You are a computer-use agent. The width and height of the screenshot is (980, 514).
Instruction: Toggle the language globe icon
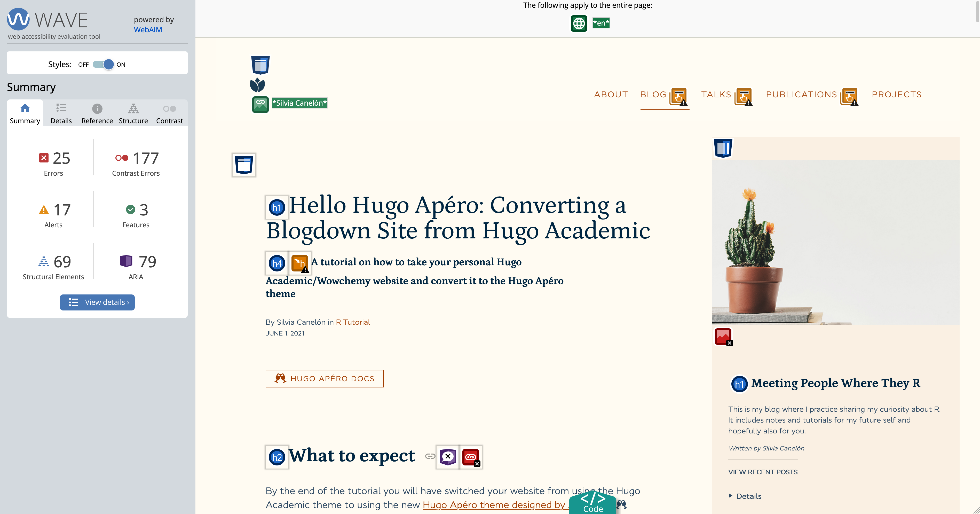[x=578, y=23]
